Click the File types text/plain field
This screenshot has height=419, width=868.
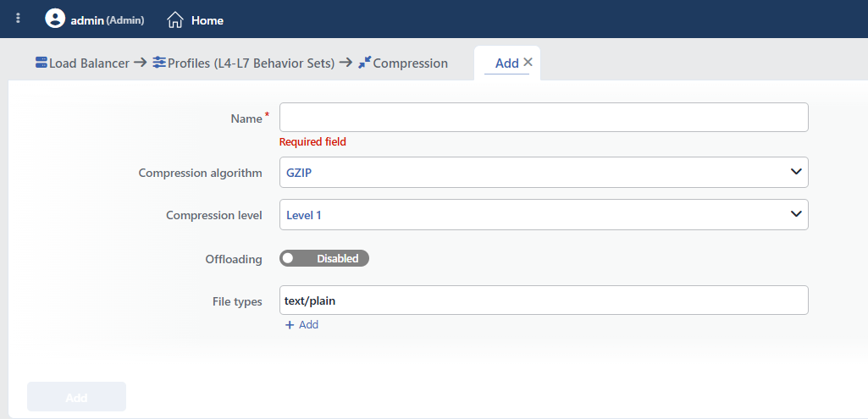pos(544,300)
